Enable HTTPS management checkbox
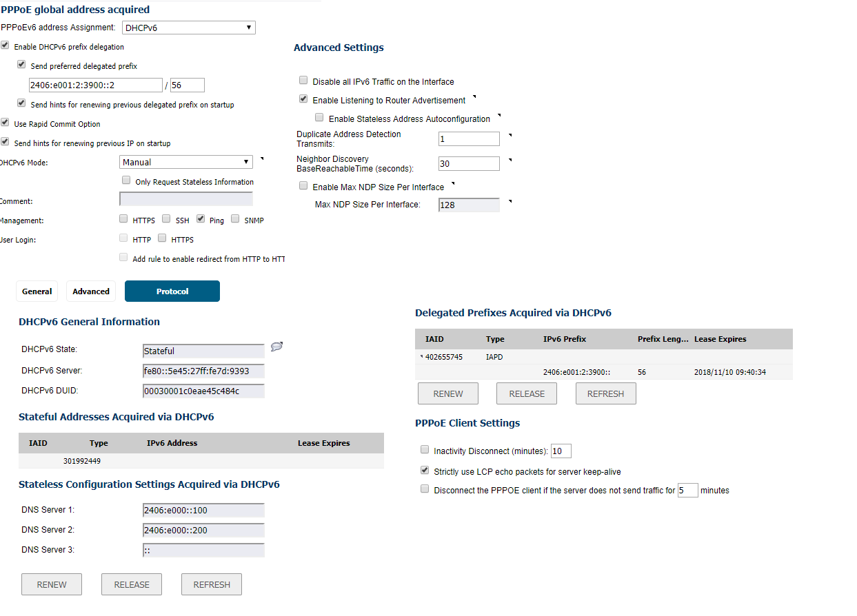Screen dimensions: 857x616 point(123,219)
